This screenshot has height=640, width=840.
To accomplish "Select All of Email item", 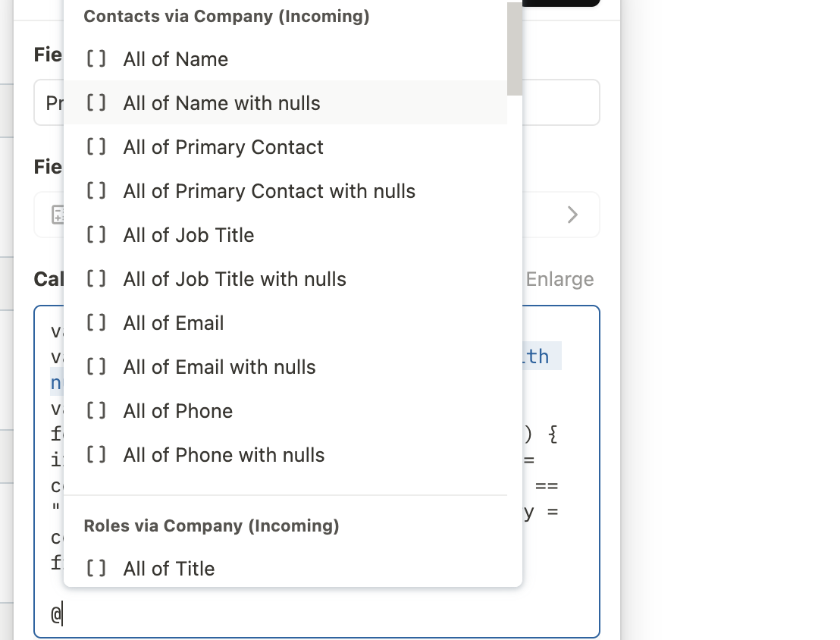I will click(x=286, y=323).
